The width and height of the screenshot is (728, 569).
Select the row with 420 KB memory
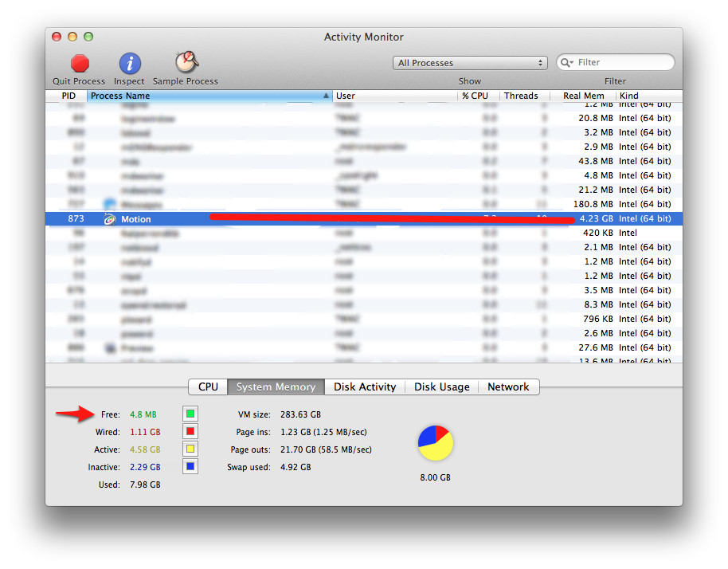[x=364, y=233]
